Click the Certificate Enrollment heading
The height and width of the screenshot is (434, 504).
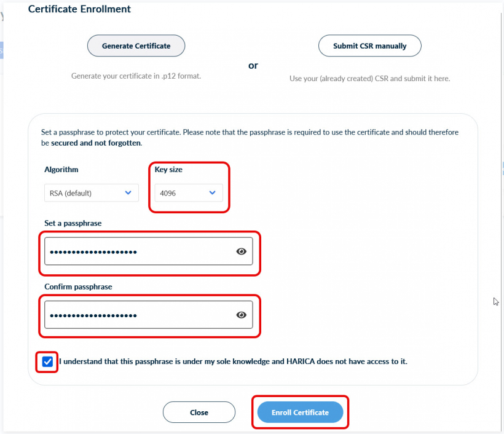point(79,9)
